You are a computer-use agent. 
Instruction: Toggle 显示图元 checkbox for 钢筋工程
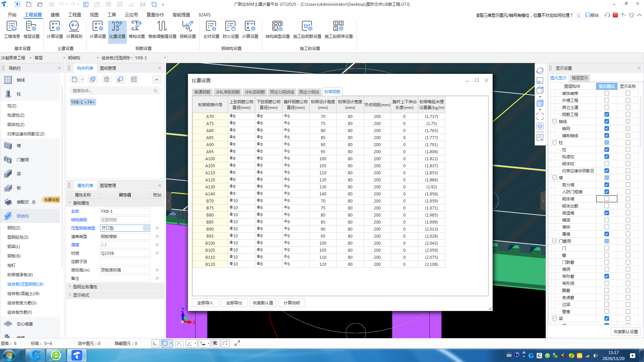click(x=606, y=114)
